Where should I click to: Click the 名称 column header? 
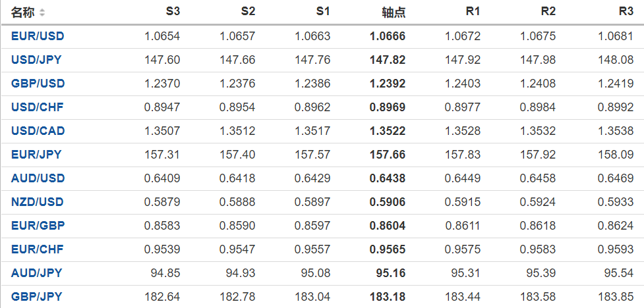(24, 13)
